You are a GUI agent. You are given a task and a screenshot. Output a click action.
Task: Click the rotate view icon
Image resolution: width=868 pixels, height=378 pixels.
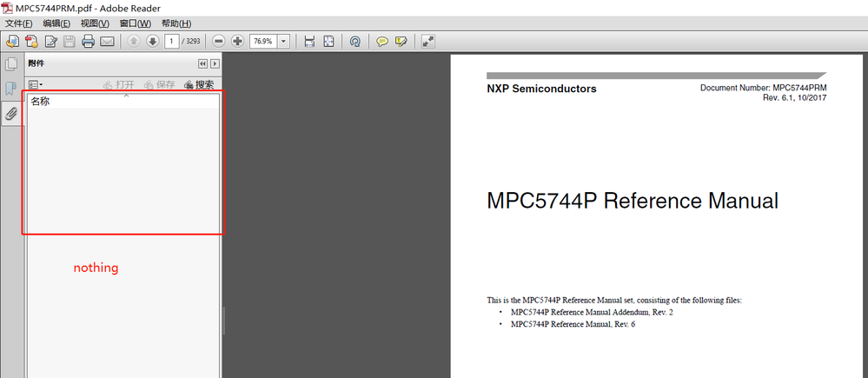click(x=355, y=41)
